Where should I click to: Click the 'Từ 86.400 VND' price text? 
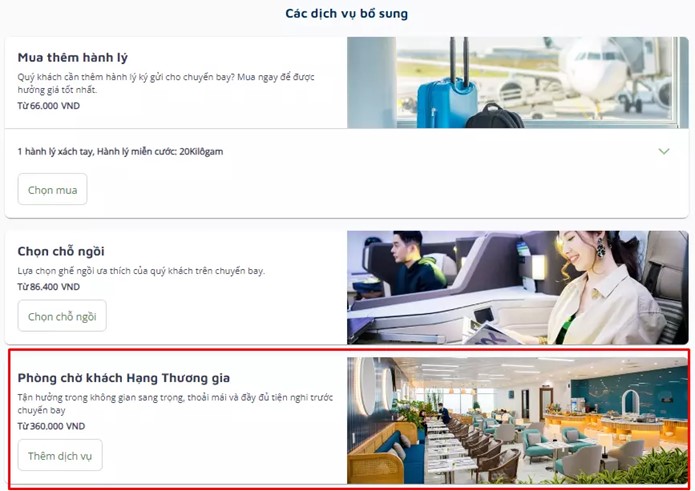point(49,287)
